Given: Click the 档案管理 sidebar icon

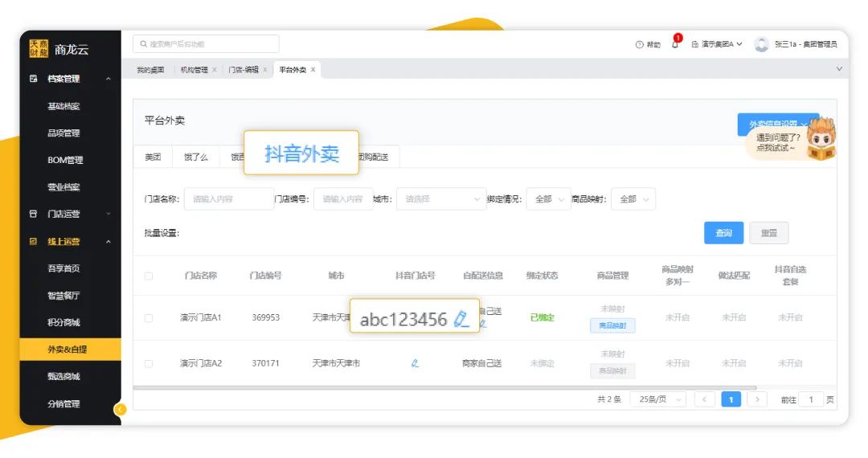Looking at the screenshot, I should [33, 79].
